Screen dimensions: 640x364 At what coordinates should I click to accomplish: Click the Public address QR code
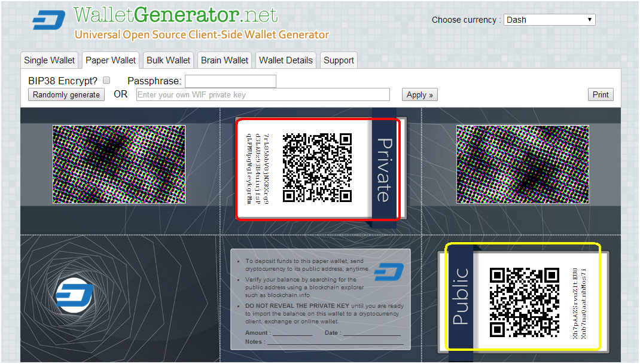[524, 302]
